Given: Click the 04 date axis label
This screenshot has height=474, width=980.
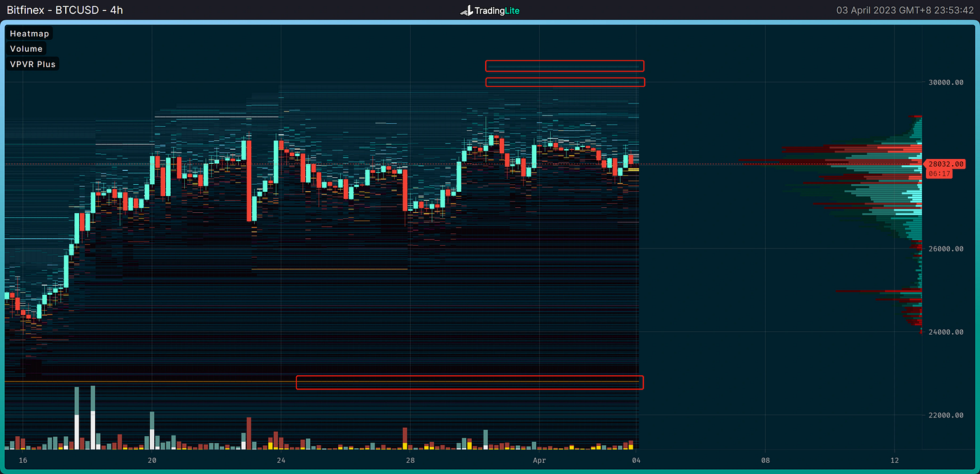Looking at the screenshot, I should click(x=636, y=460).
